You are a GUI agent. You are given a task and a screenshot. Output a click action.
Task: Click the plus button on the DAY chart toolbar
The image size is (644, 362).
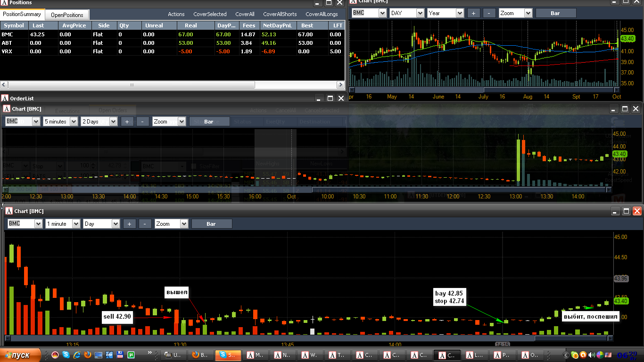coord(474,13)
